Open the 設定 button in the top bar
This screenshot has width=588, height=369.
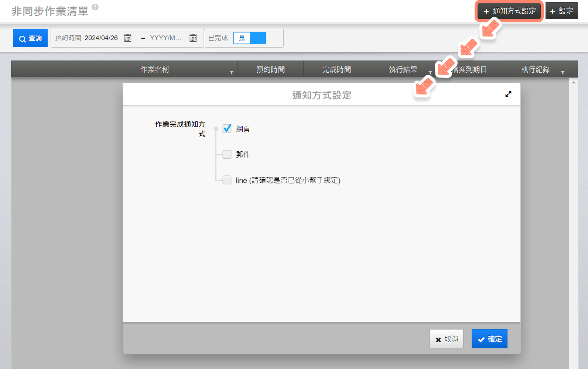[x=561, y=11]
